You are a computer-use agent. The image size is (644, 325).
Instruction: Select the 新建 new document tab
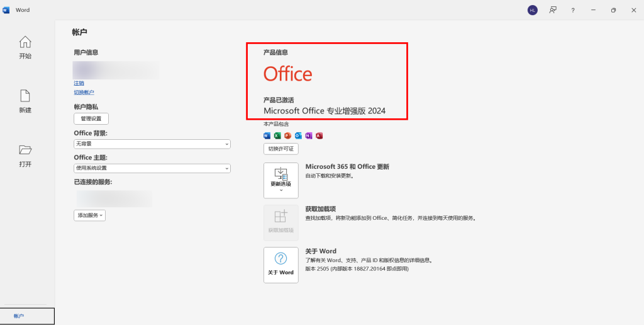25,101
